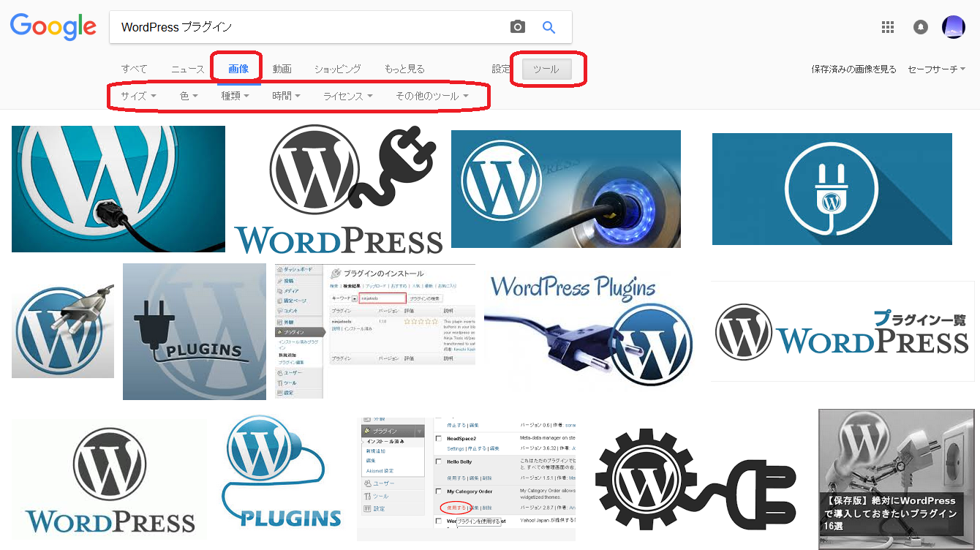980x550 pixels.
Task: Open blue PLUGINS logo with cable outline
Action: click(282, 472)
